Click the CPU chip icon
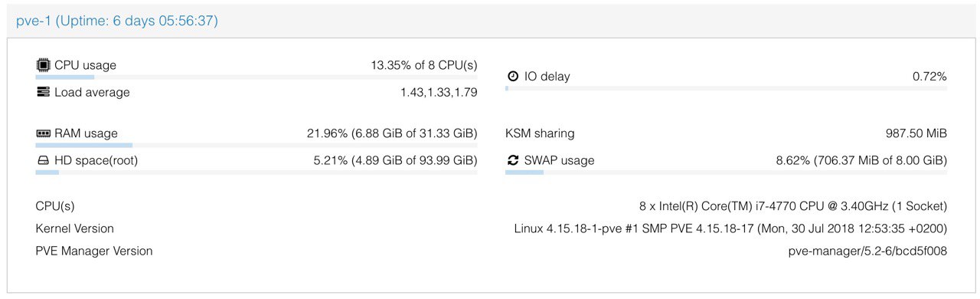Screen dimensions: 980x299 [x=43, y=65]
